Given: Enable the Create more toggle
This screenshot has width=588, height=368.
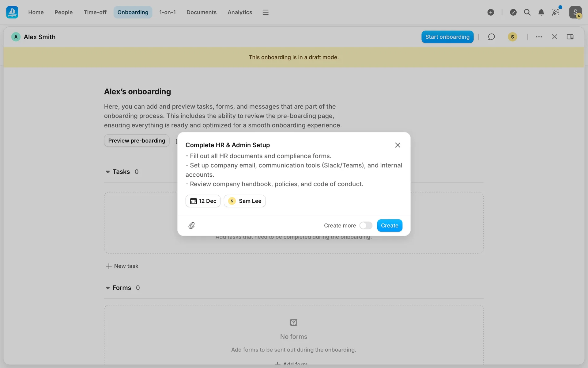Looking at the screenshot, I should [x=366, y=226].
